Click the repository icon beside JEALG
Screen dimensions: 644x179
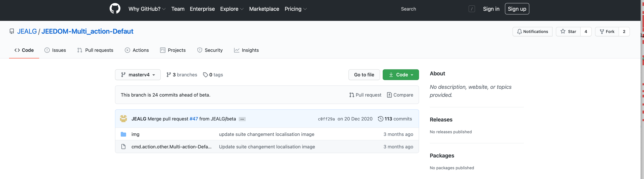click(x=12, y=31)
